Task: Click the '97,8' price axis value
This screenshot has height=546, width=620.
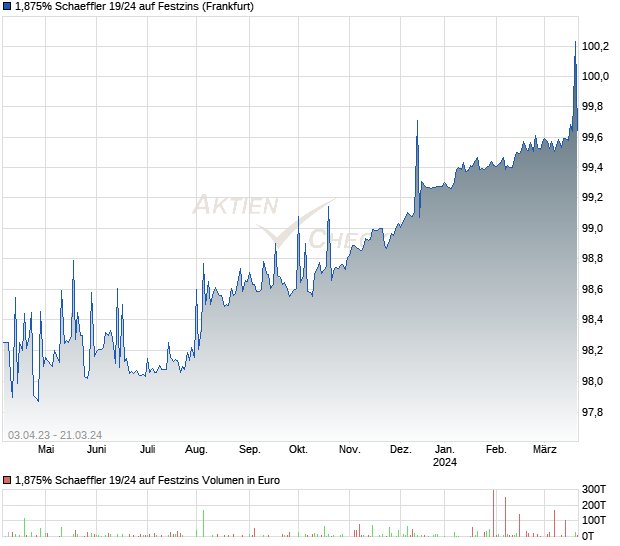Action: 592,412
